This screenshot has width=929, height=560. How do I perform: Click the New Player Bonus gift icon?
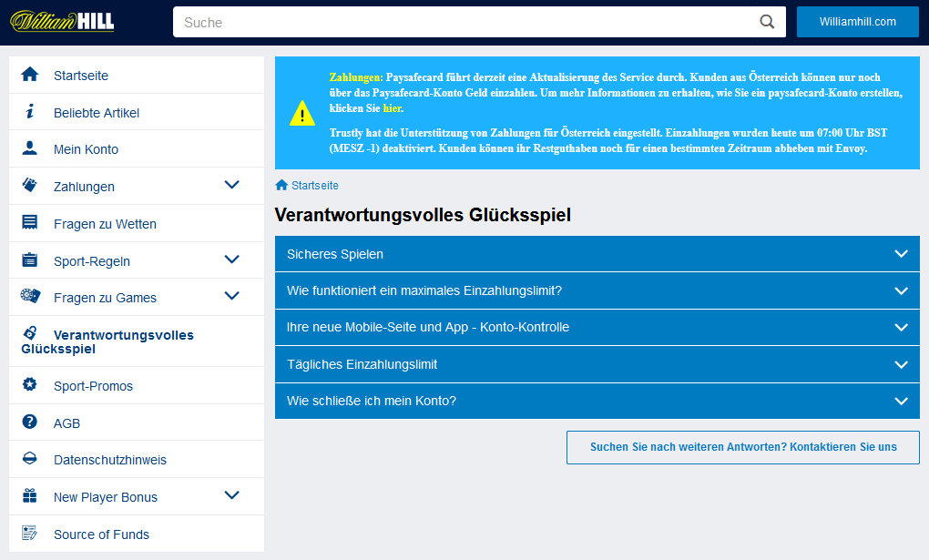[30, 495]
